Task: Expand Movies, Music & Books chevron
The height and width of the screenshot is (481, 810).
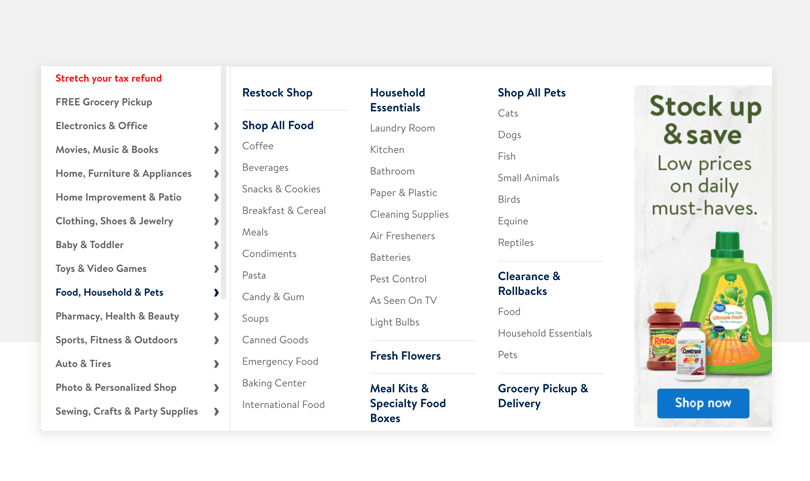Action: 216,150
